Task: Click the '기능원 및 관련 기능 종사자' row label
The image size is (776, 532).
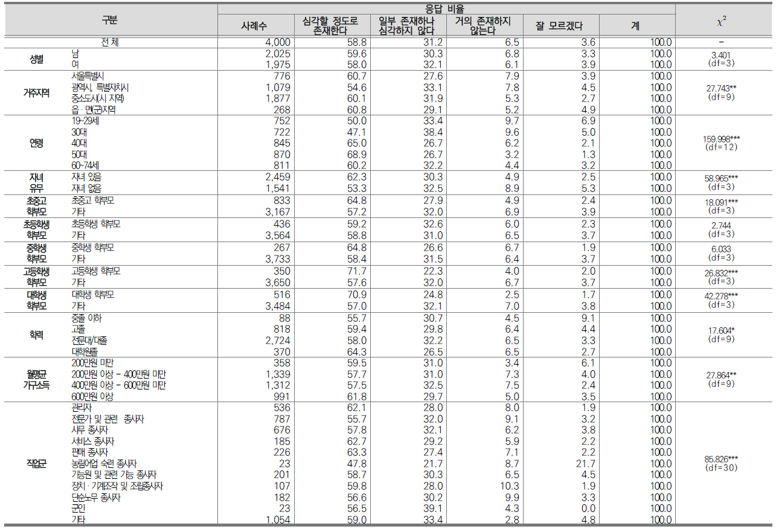Action: point(115,475)
